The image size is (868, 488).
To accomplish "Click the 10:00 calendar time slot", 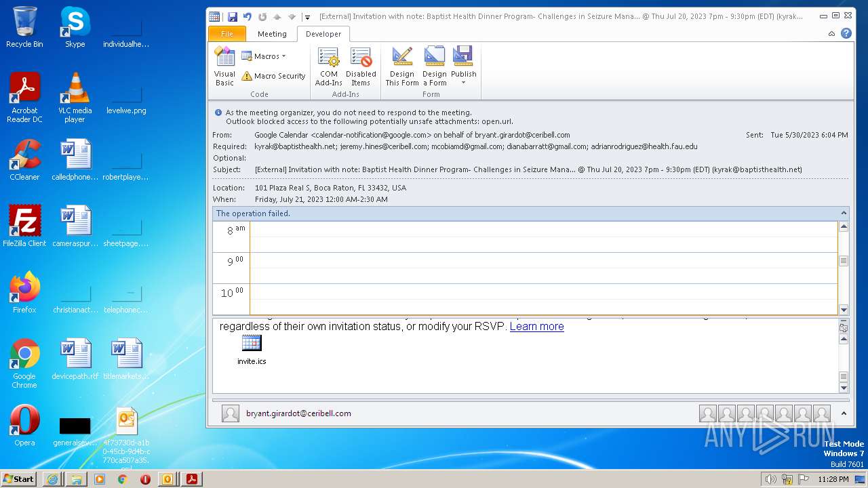I will point(544,299).
